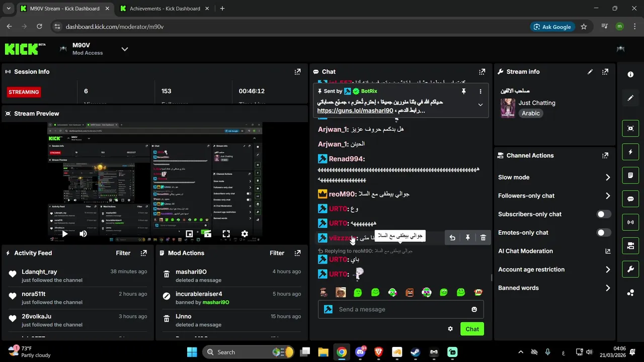
Task: Select the first emote in emote row
Action: coord(324,292)
